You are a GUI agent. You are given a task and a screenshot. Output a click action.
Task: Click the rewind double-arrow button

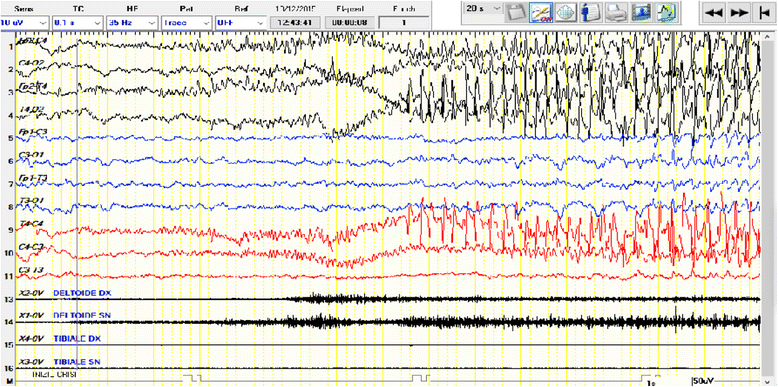click(713, 13)
